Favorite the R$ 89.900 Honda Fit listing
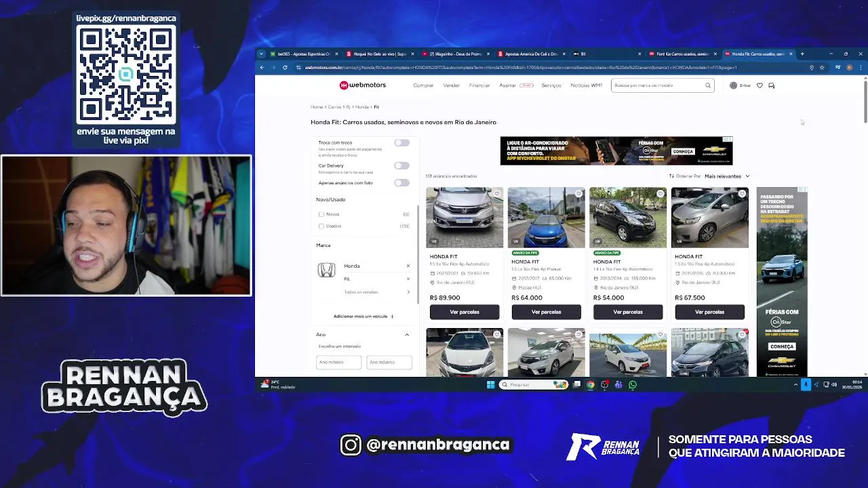The image size is (868, 488). click(497, 194)
